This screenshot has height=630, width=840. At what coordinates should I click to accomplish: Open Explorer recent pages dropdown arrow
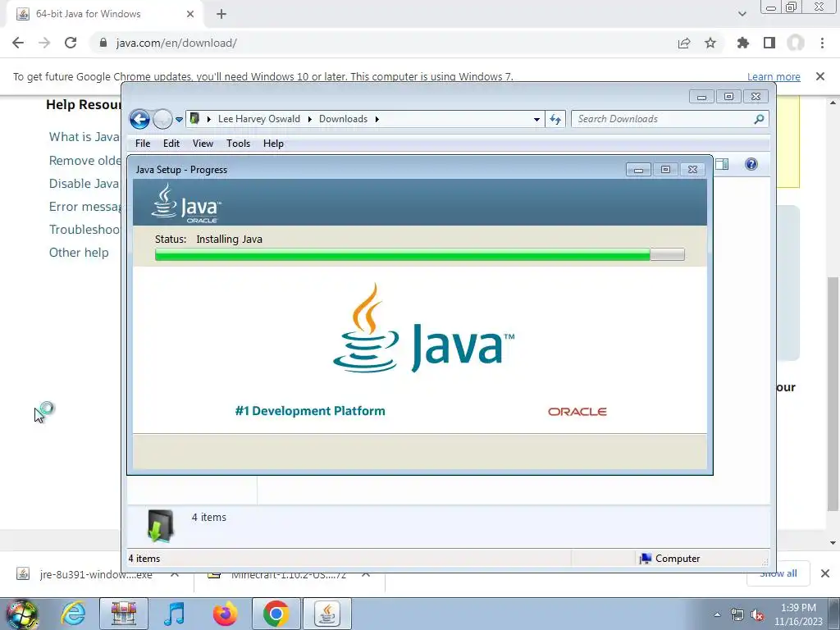[179, 120]
